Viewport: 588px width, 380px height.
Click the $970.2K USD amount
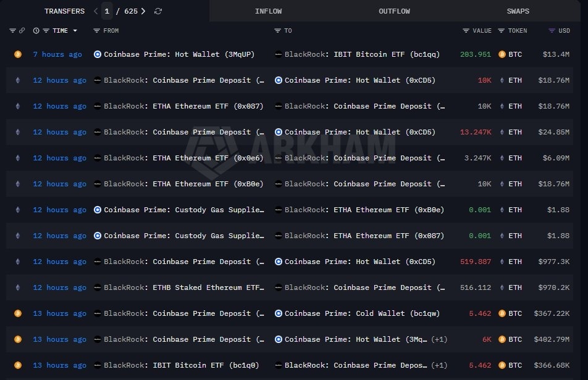[x=553, y=287]
